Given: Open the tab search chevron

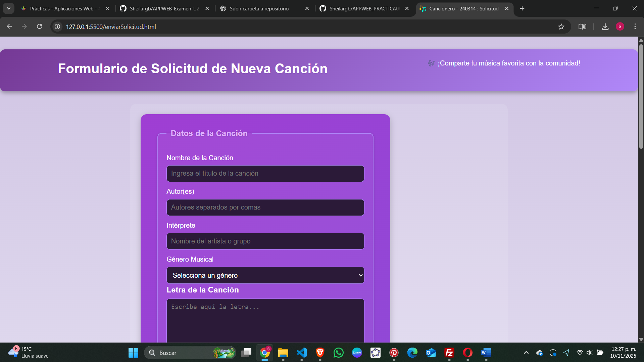Looking at the screenshot, I should tap(8, 8).
